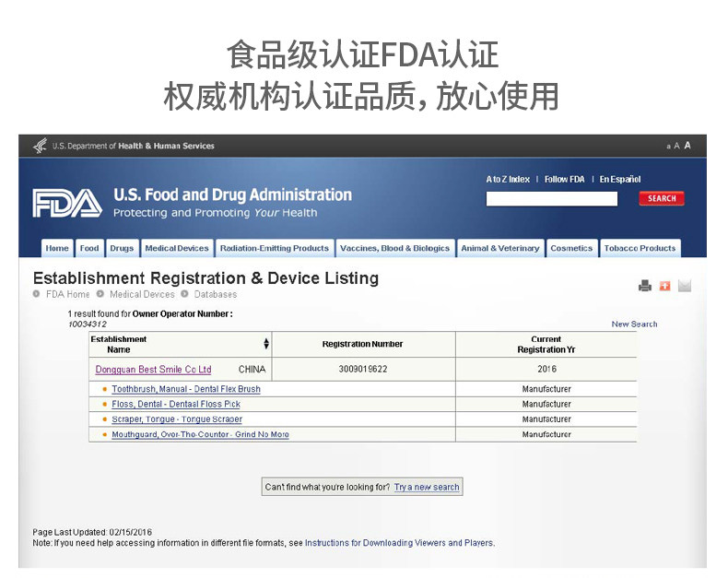Open the Radiation-Emitting Products tab
This screenshot has height=578, width=728.
click(275, 248)
